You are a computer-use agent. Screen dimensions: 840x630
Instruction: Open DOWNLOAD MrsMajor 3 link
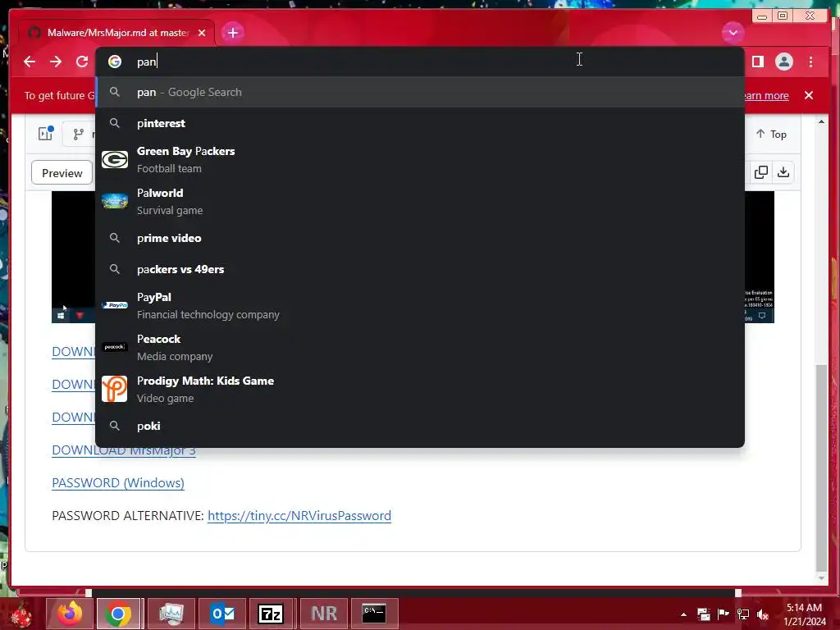point(124,450)
